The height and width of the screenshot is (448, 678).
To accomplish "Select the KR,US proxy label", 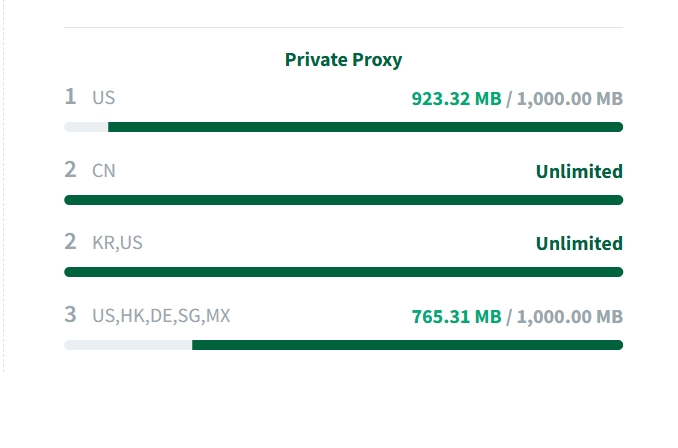I will tap(118, 243).
